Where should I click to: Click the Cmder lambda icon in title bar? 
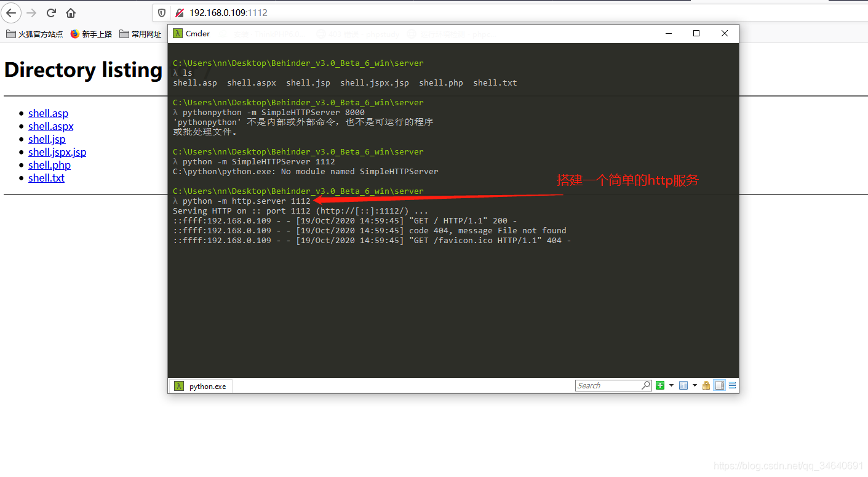coord(177,34)
